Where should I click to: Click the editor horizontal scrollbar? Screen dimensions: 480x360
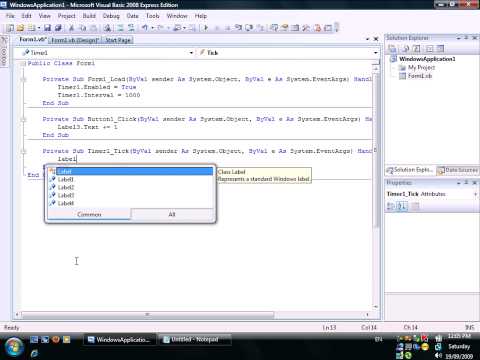click(x=148, y=314)
